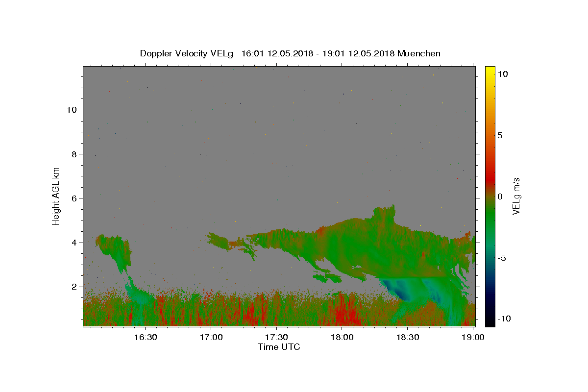588x392 pixels.
Task: Click the colorbar value 0 label
Action: tap(500, 196)
